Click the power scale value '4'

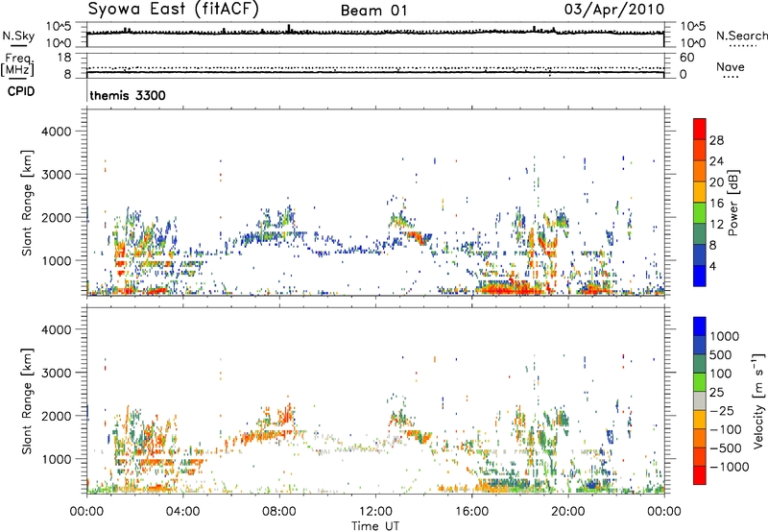click(x=712, y=266)
